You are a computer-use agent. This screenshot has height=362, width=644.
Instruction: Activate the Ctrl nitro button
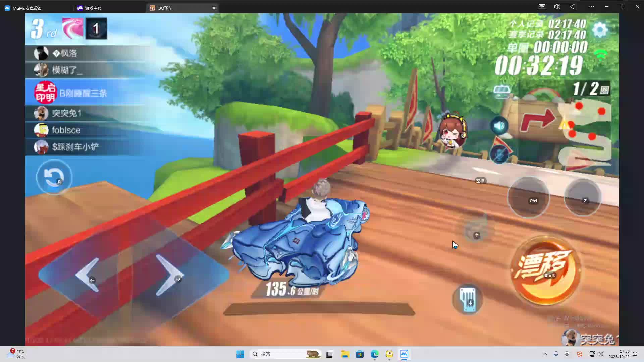pos(529,197)
